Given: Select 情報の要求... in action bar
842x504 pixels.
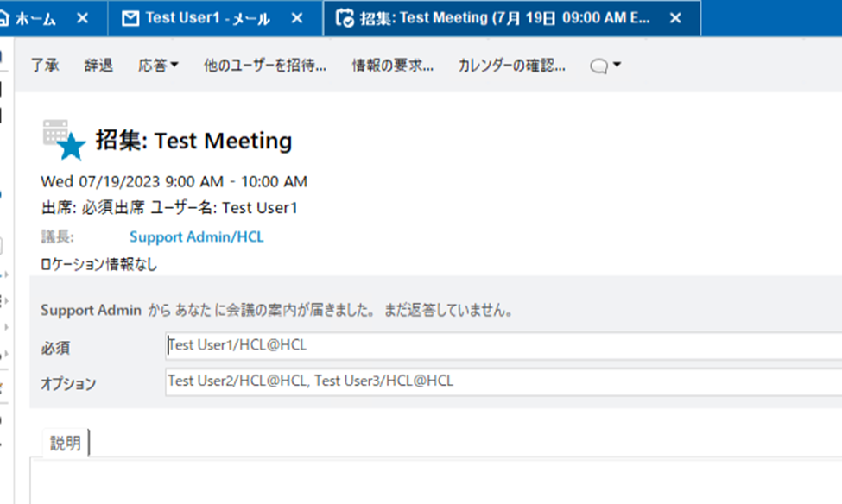Looking at the screenshot, I should pos(392,66).
